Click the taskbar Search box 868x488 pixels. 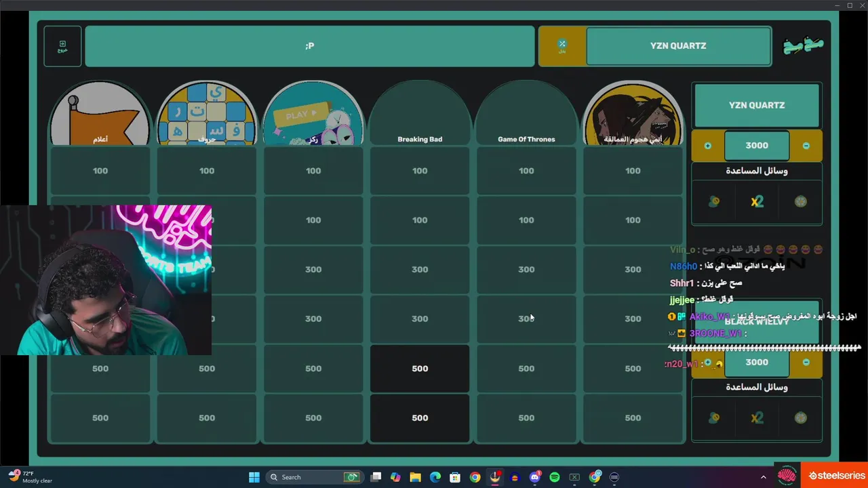click(x=315, y=477)
